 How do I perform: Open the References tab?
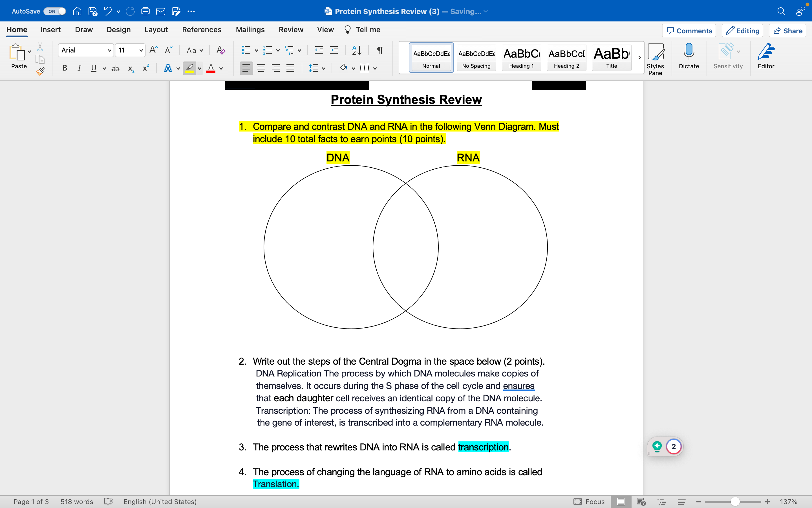(x=202, y=30)
